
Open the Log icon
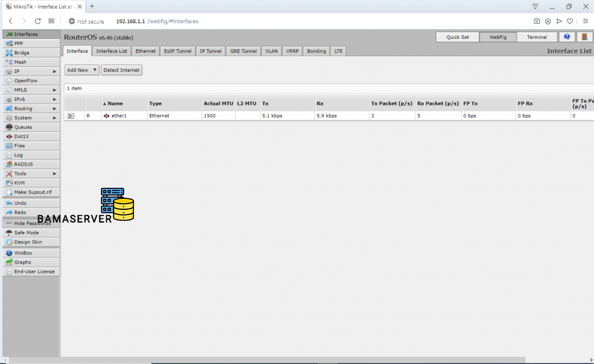point(9,155)
